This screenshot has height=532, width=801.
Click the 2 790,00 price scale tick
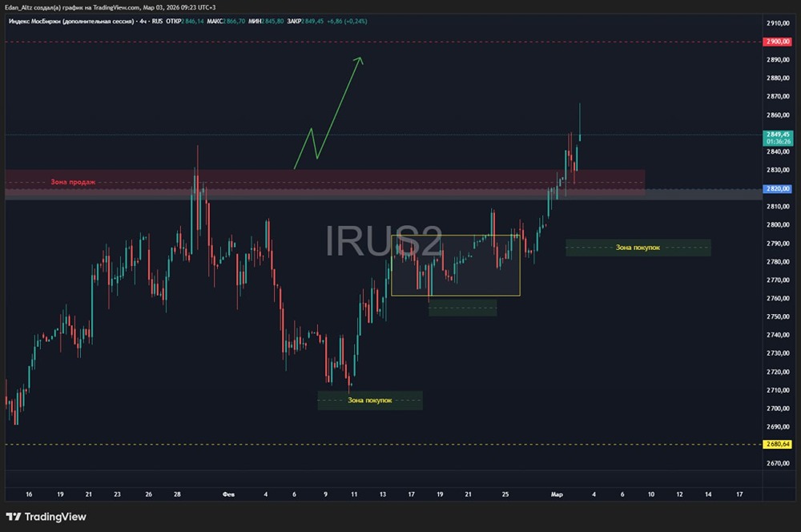pyautogui.click(x=778, y=244)
